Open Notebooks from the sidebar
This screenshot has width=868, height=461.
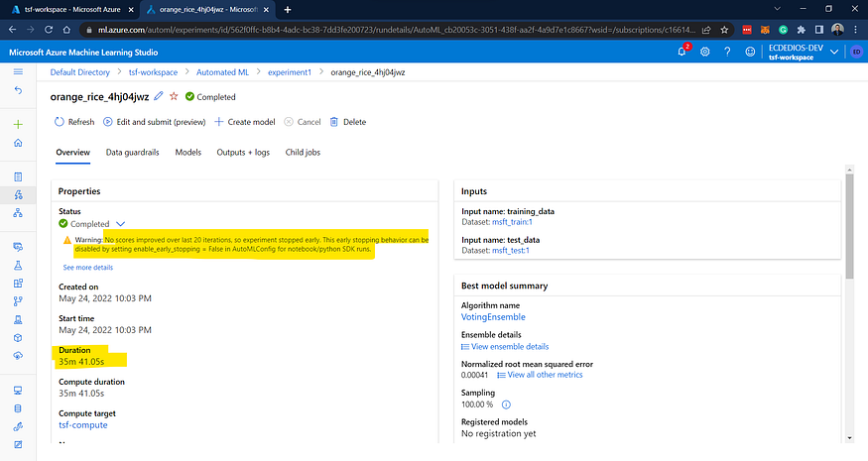pyautogui.click(x=18, y=177)
